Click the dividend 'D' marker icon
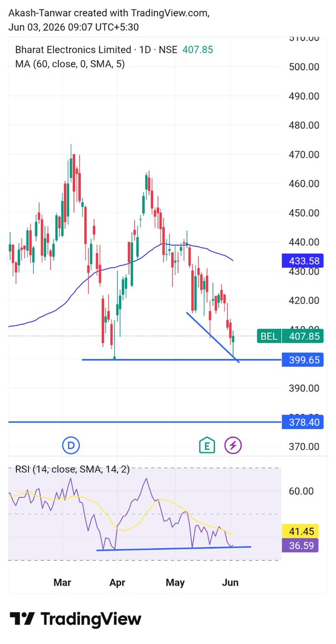The width and height of the screenshot is (336, 644). [x=71, y=444]
